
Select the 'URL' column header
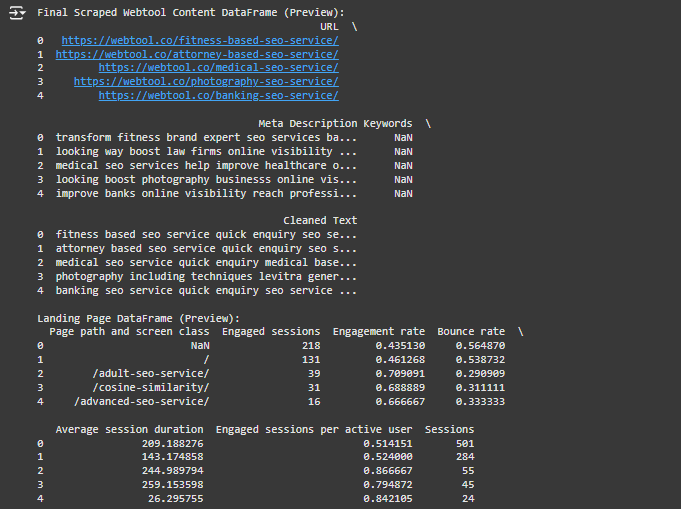(329, 26)
